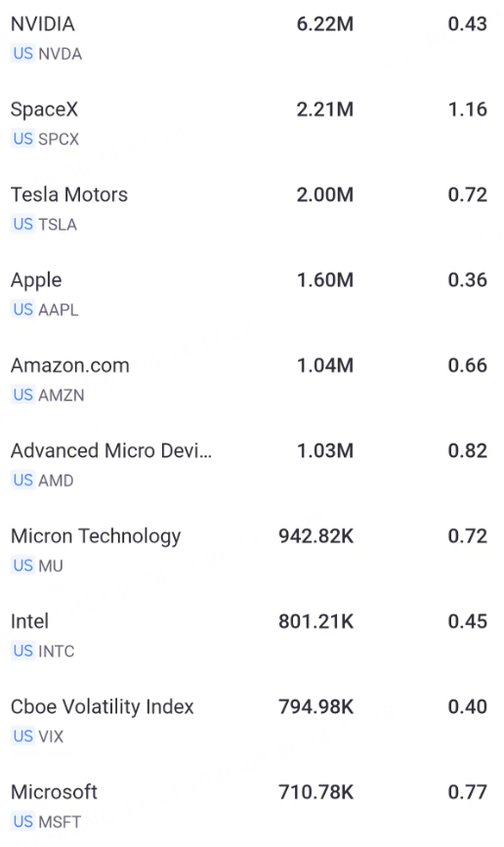Tap the US badge next to AAPL
504x847 pixels.
click(x=23, y=310)
